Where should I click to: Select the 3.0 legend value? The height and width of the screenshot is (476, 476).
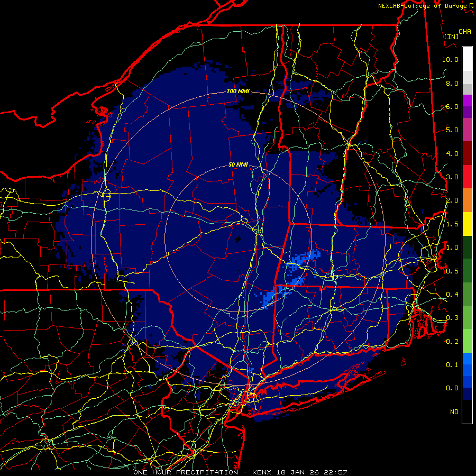(x=452, y=177)
